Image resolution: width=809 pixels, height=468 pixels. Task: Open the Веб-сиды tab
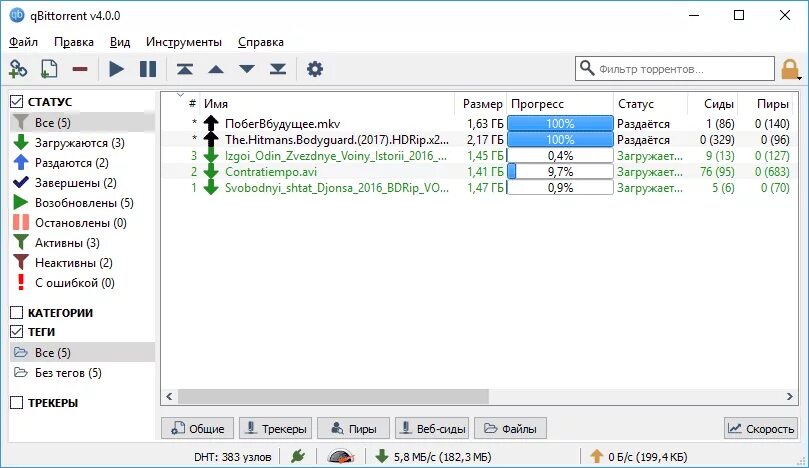[x=432, y=428]
